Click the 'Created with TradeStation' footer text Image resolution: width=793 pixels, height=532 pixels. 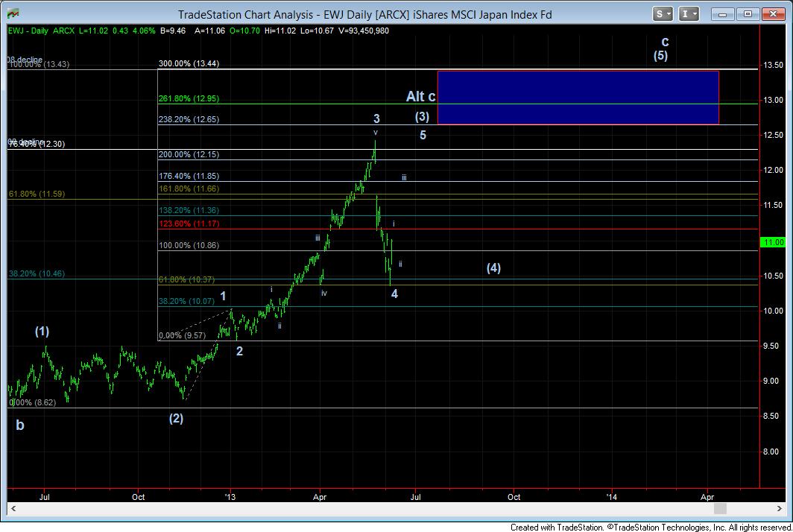point(557,528)
